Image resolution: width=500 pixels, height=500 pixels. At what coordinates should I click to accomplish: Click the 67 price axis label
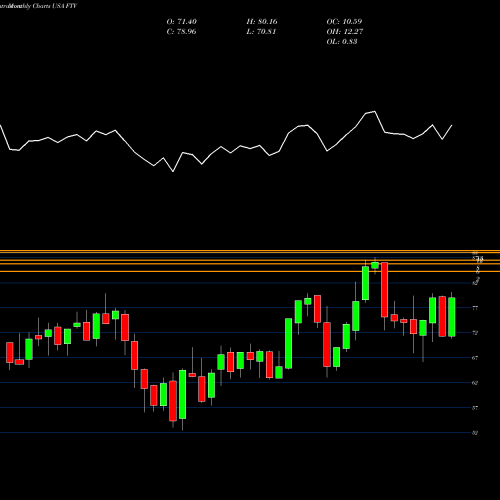tap(475, 358)
